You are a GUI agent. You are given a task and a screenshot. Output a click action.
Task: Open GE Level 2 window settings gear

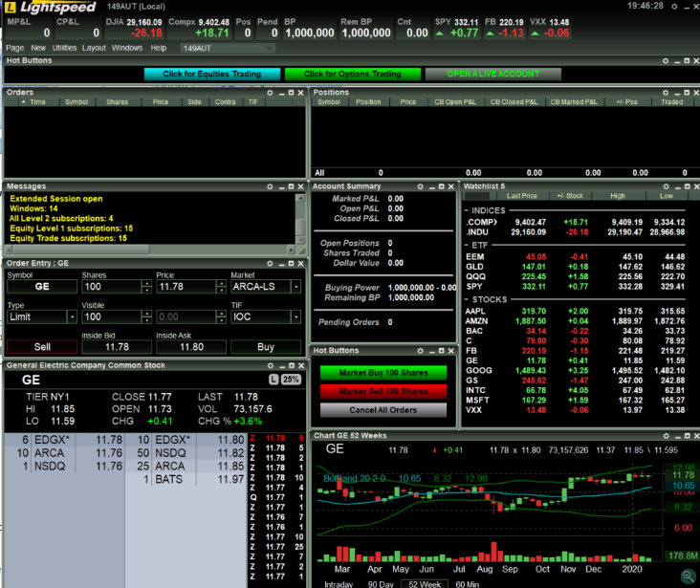tap(271, 365)
